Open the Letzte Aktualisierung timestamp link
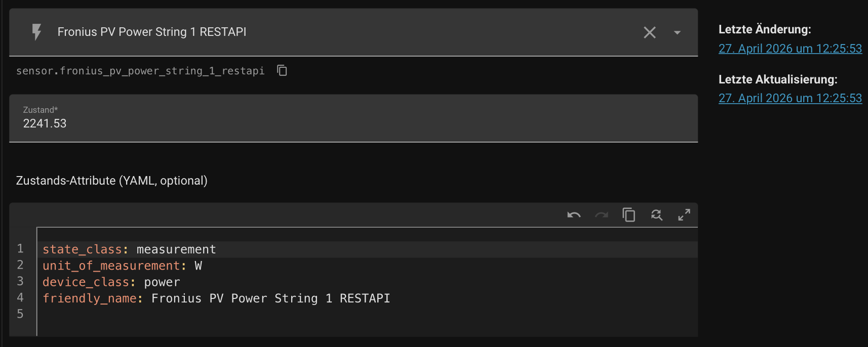 (790, 98)
